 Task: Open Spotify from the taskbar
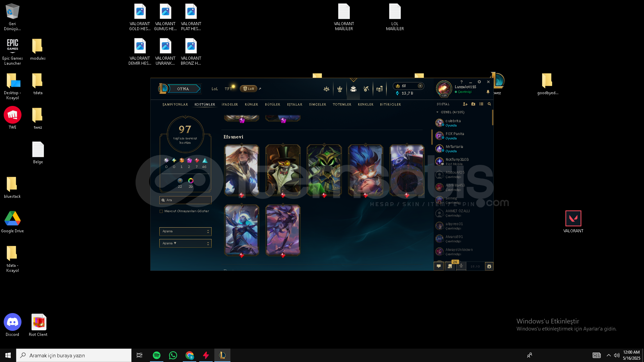tap(157, 355)
